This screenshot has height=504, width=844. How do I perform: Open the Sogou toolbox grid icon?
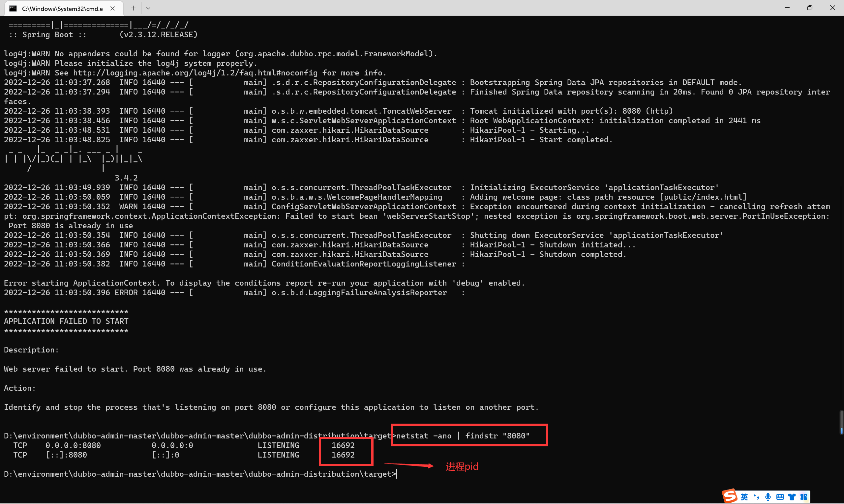click(x=804, y=497)
